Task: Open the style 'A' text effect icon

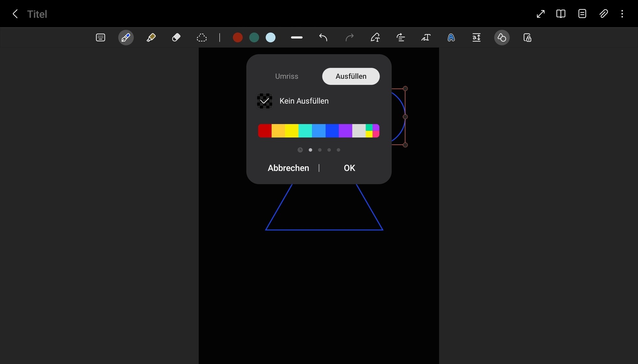Action: coord(451,38)
